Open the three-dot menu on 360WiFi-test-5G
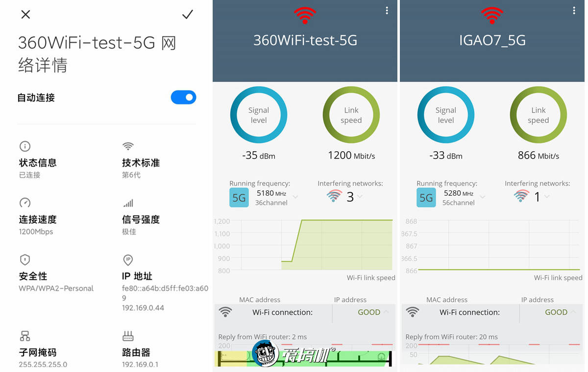588x372 pixels. 387,10
